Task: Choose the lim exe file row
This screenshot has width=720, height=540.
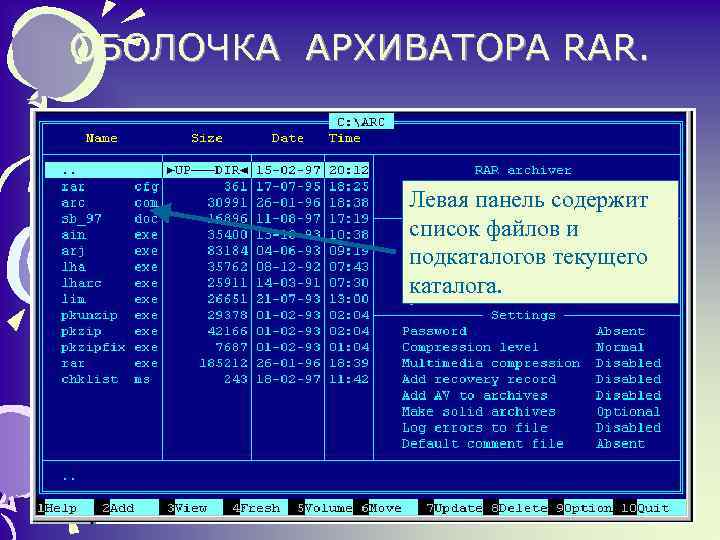Action: point(207,299)
